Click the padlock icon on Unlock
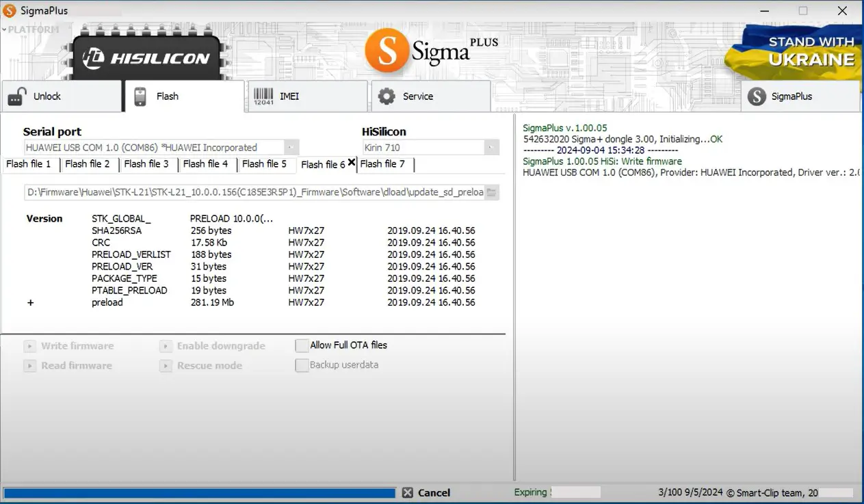The height and width of the screenshot is (504, 864). [x=17, y=96]
